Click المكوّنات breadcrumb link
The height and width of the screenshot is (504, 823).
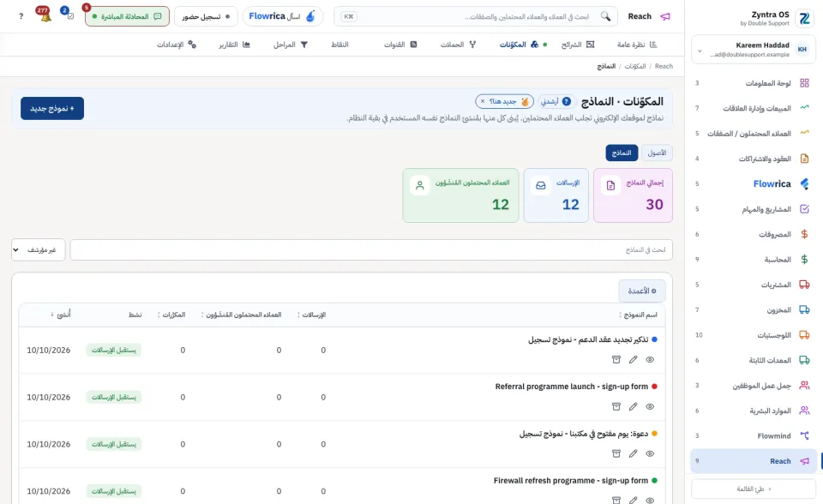(635, 66)
